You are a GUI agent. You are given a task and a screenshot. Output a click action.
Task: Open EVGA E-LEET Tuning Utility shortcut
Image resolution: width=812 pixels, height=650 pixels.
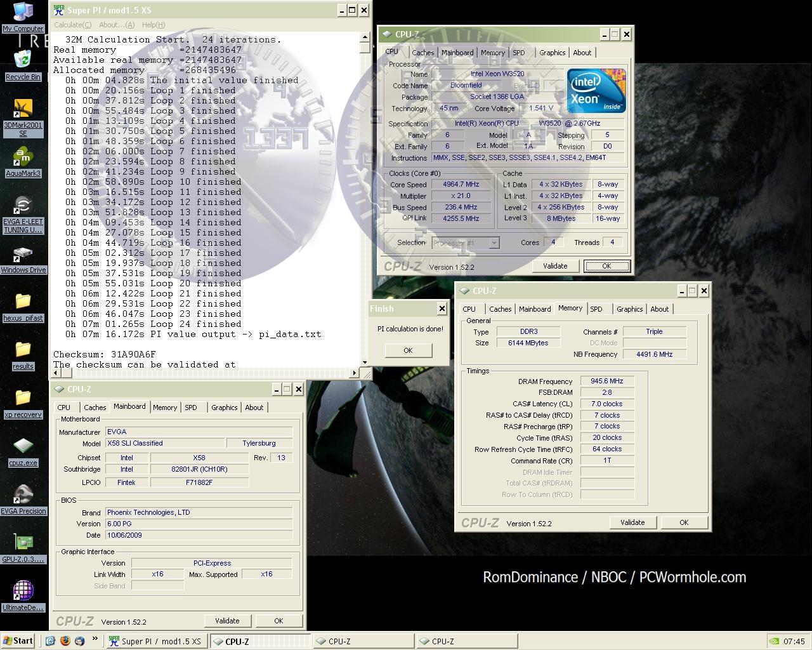[x=23, y=215]
